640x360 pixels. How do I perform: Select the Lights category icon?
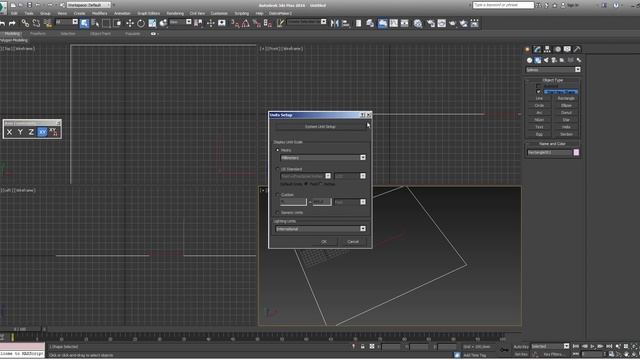point(546,60)
